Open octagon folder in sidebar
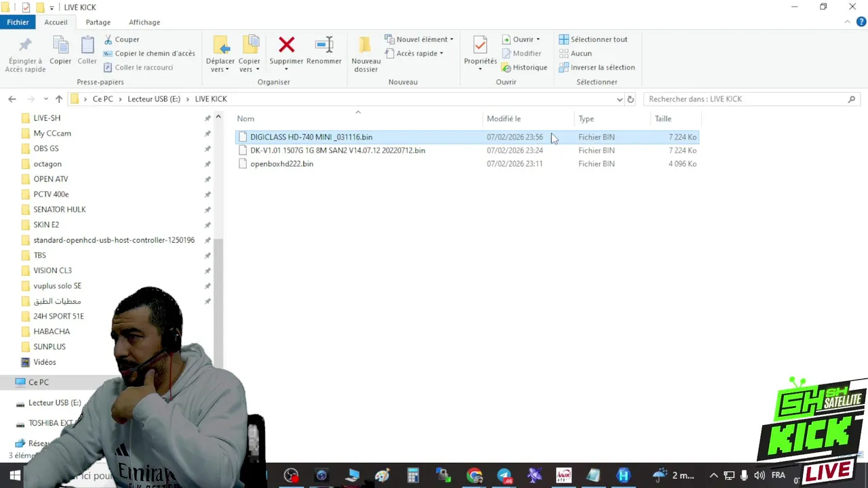 tap(47, 164)
